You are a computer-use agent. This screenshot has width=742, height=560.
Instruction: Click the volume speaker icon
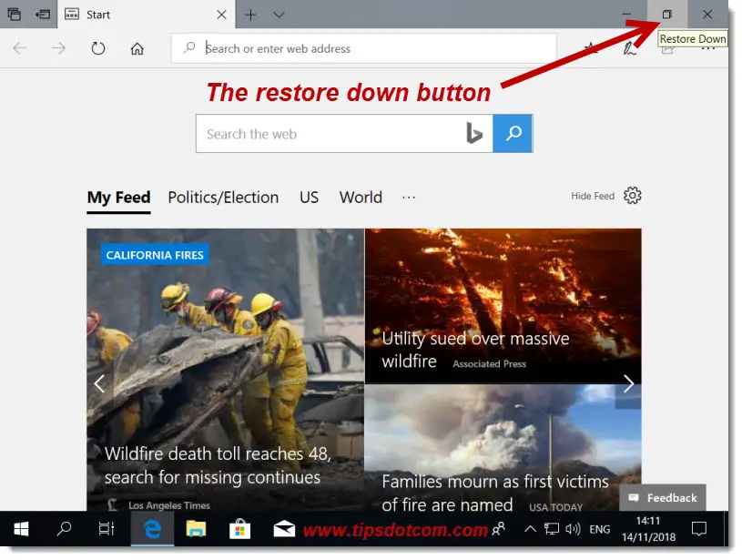pos(573,529)
